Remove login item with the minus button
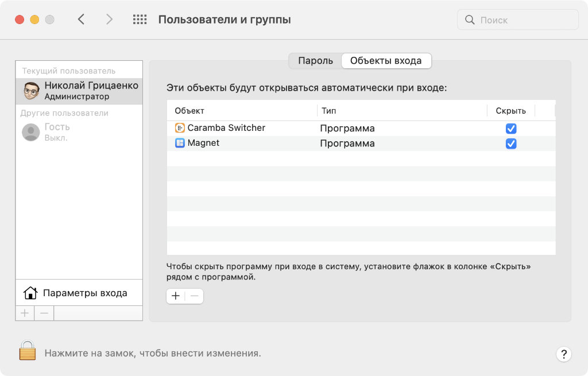The image size is (588, 376). coord(194,296)
